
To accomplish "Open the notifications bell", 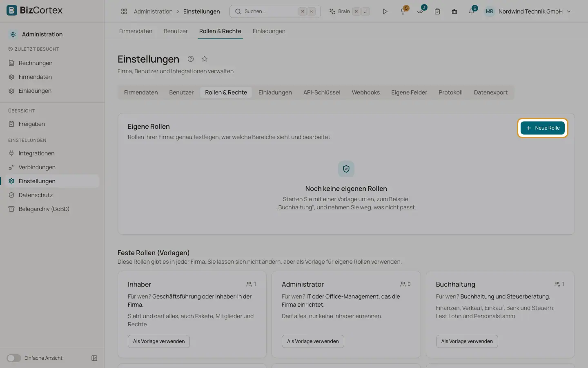I will point(472,11).
